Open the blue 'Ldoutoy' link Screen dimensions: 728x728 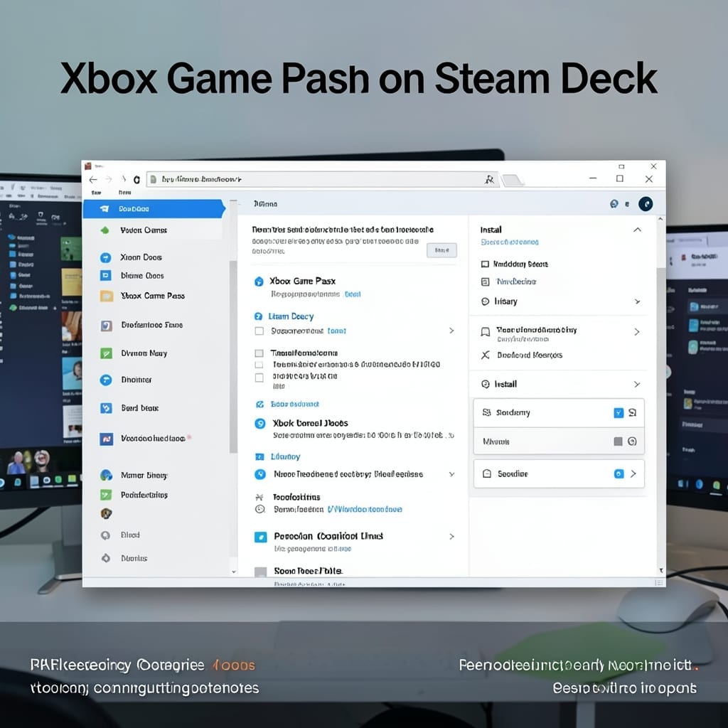(286, 457)
